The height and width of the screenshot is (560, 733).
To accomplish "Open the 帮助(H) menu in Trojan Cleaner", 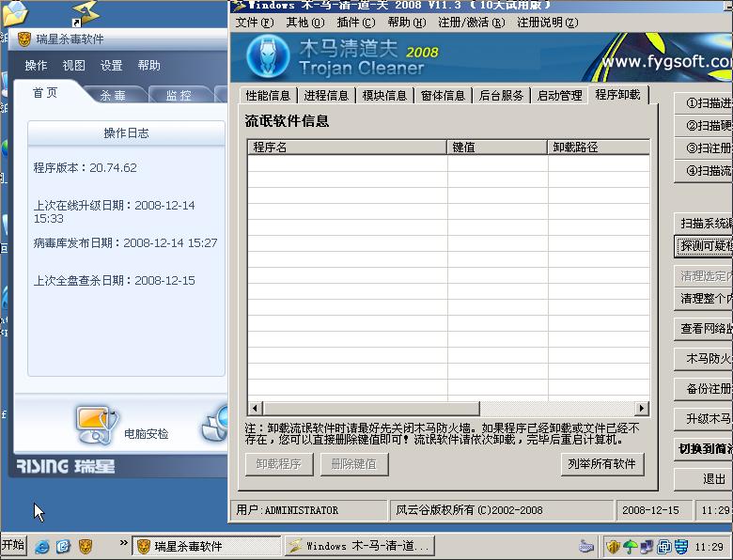I will point(407,23).
